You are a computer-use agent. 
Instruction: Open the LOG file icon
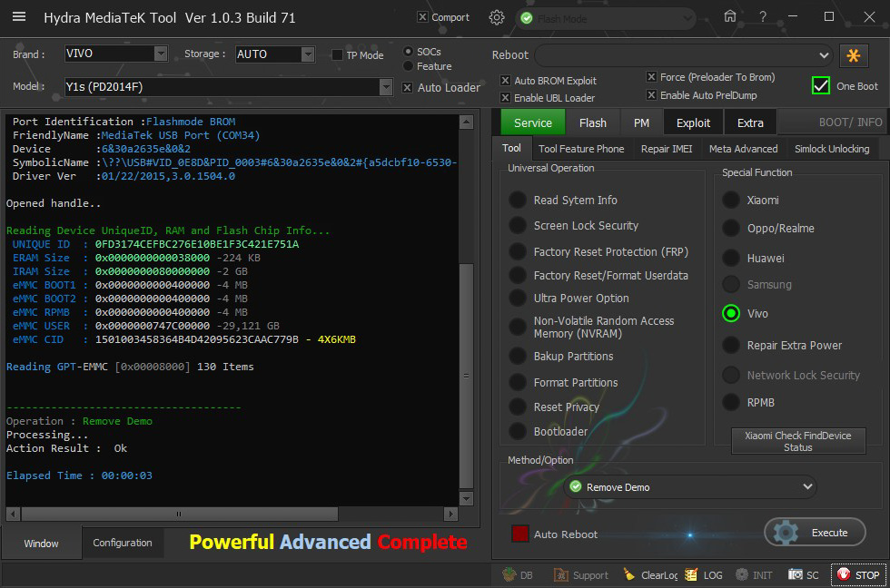(704, 575)
